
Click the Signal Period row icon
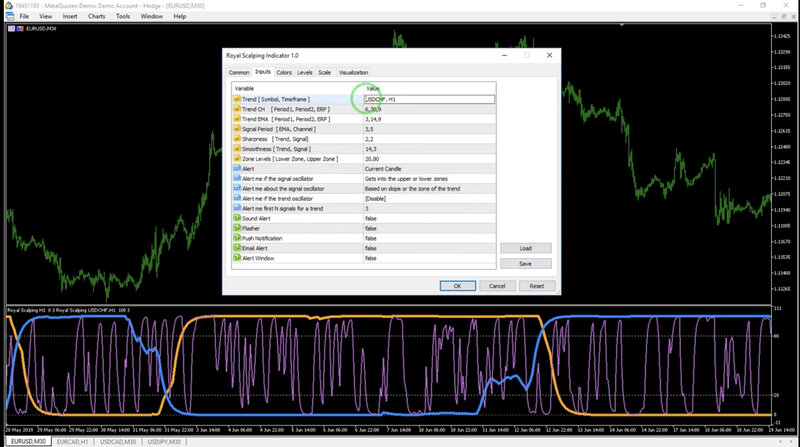(237, 129)
